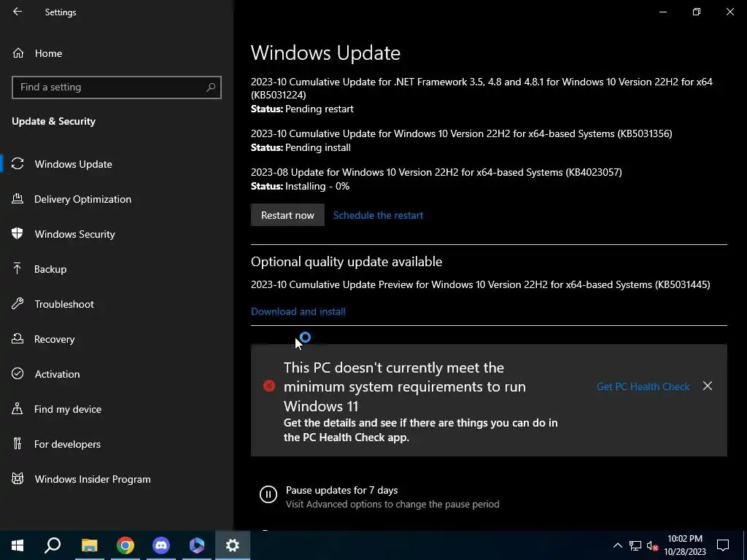The height and width of the screenshot is (560, 747).
Task: Open File Explorer from taskbar
Action: tap(89, 545)
